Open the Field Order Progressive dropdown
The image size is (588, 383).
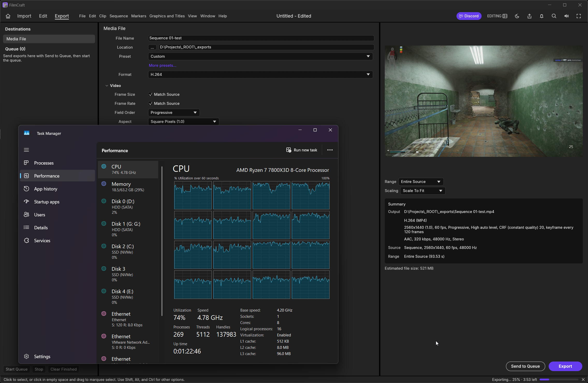click(174, 113)
